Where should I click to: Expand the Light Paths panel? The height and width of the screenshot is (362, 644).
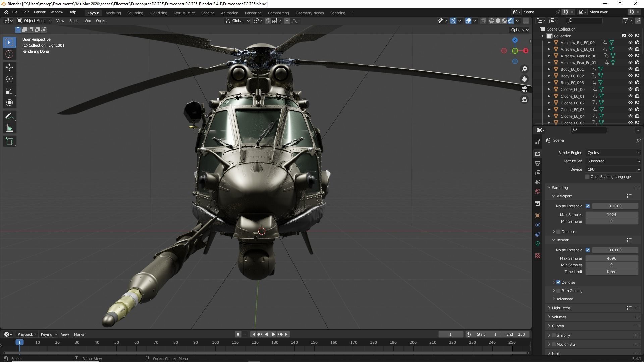[561, 308]
